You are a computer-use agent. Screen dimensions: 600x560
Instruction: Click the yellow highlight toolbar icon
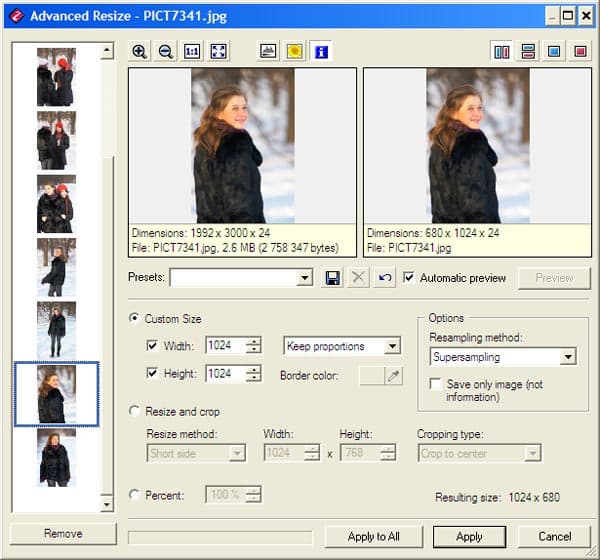coord(294,51)
